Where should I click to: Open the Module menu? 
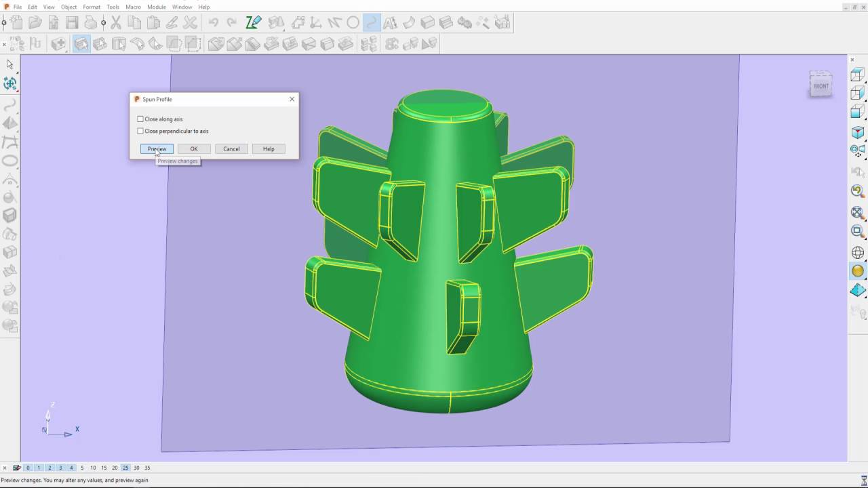[x=157, y=7]
